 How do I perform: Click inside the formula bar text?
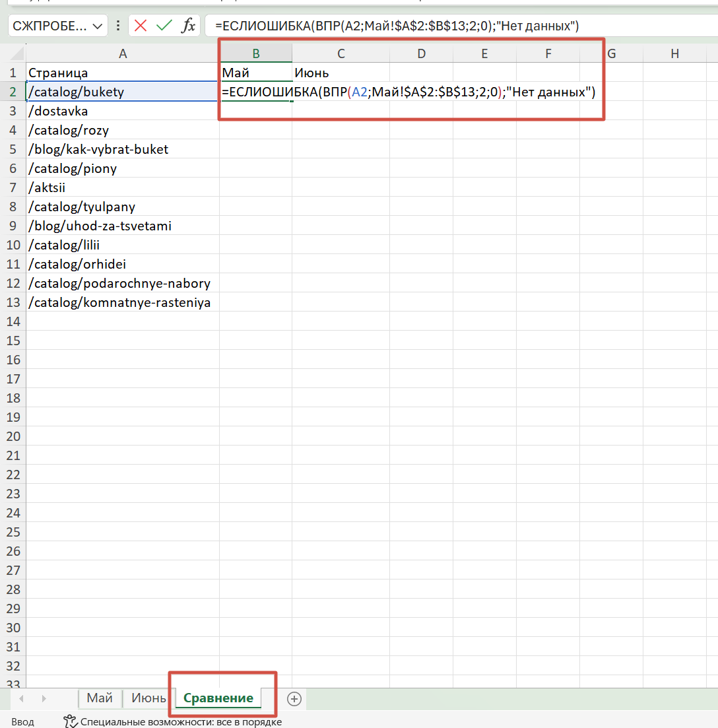coord(397,26)
